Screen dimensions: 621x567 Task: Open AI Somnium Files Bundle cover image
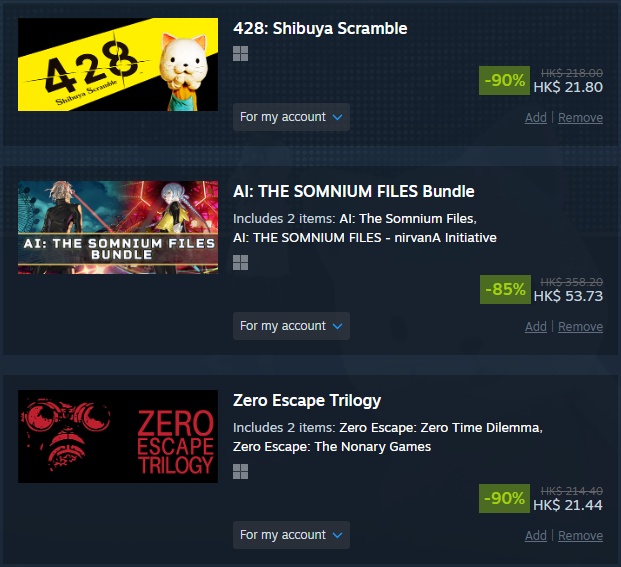coord(118,227)
